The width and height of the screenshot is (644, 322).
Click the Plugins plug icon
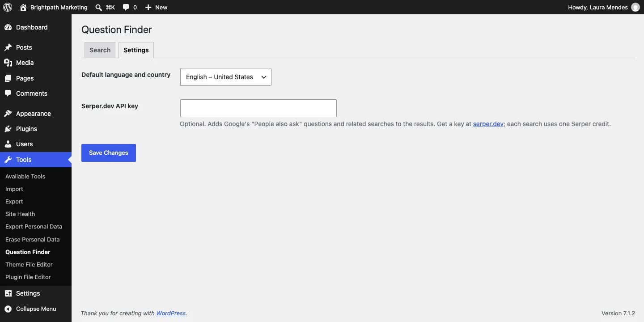coord(8,129)
